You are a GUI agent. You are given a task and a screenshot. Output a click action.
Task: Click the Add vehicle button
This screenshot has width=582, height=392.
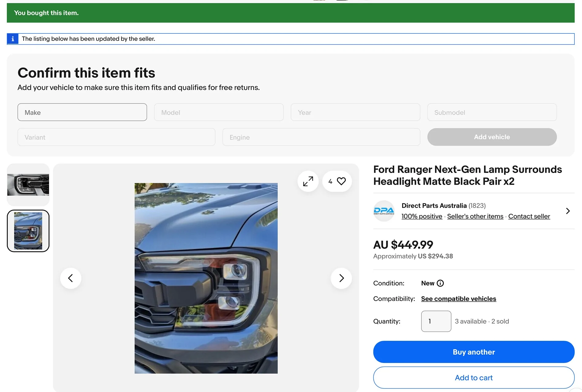pyautogui.click(x=492, y=137)
